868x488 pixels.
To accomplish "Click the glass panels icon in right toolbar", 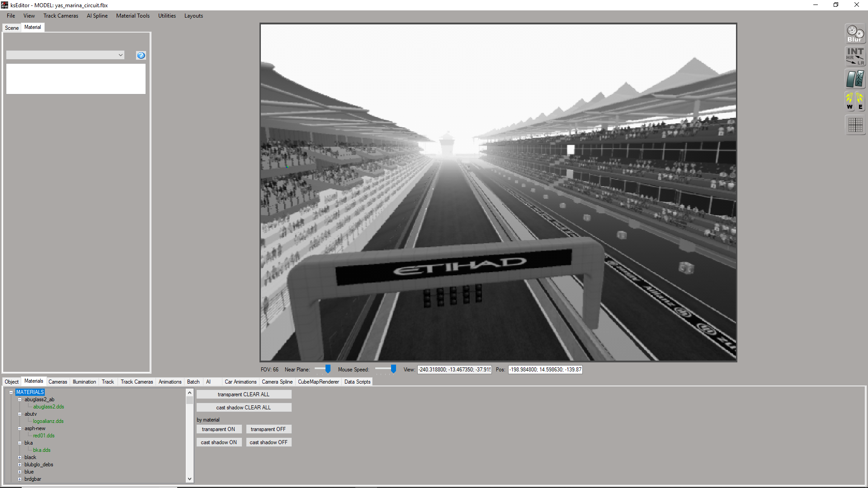I will tap(855, 79).
